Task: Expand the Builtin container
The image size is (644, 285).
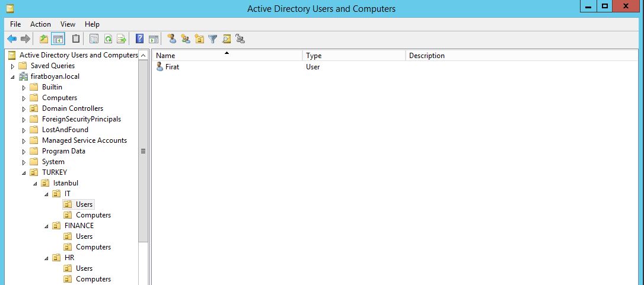Action: click(x=24, y=88)
